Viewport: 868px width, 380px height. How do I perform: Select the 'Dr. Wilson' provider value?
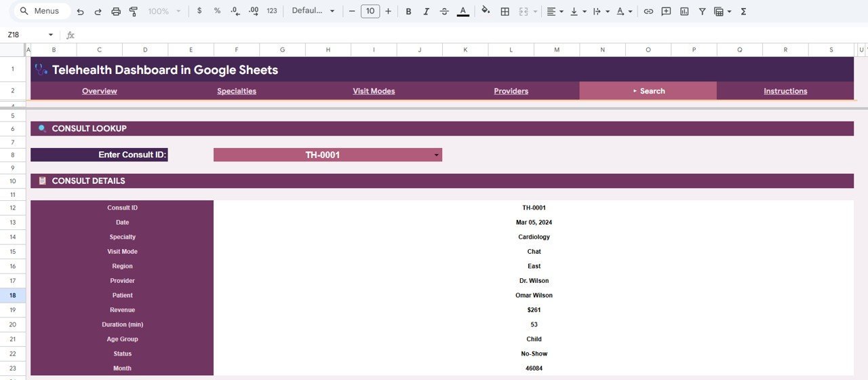tap(534, 281)
